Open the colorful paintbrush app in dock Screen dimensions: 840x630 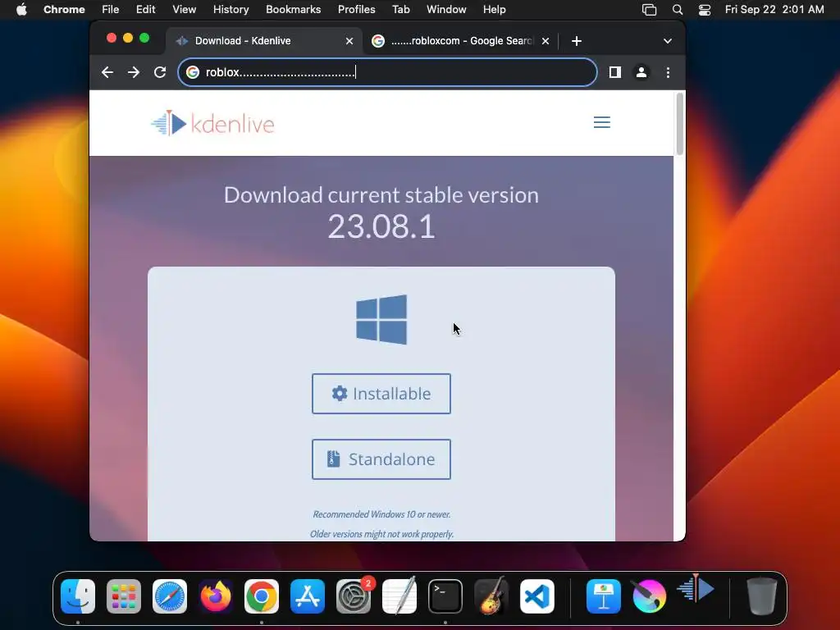[x=650, y=596]
